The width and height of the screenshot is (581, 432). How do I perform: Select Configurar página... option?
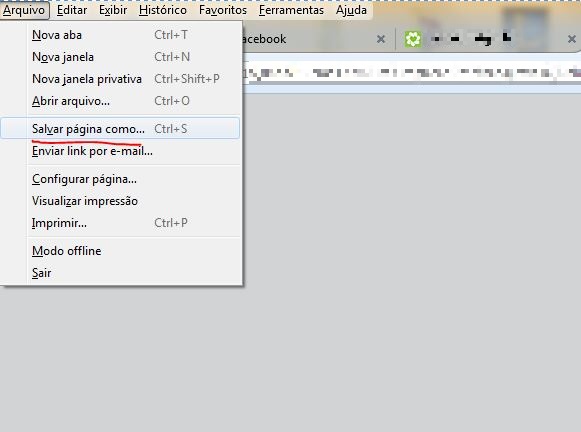[120, 179]
